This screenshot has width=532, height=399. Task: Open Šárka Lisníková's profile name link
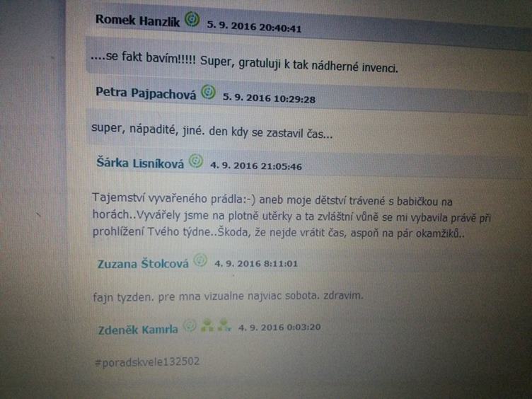pyautogui.click(x=140, y=163)
